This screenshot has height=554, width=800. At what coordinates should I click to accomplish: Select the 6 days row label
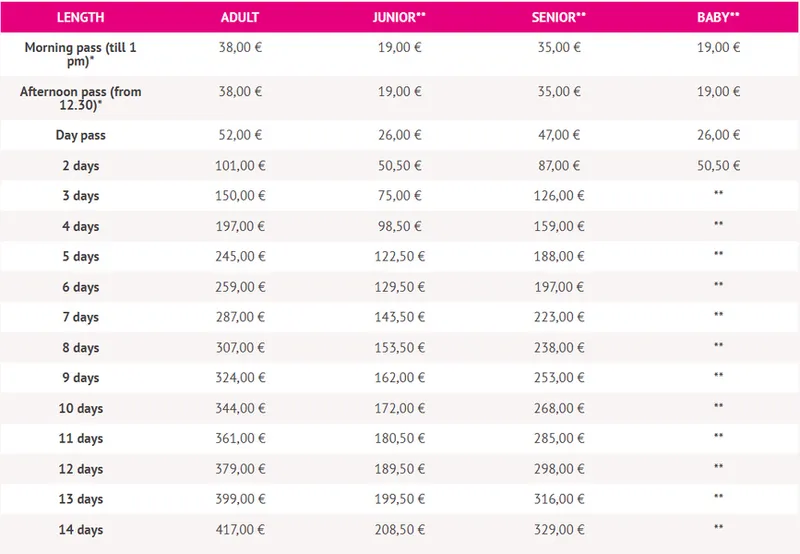[x=80, y=287]
